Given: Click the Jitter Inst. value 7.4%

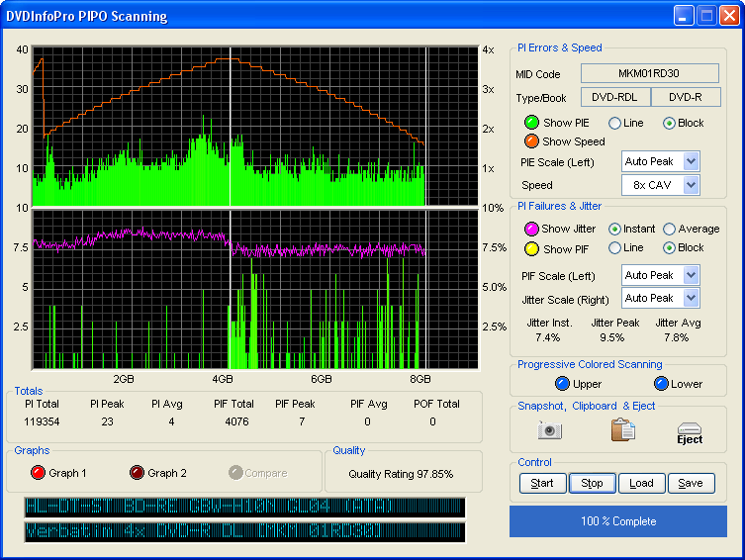Looking at the screenshot, I should click(548, 337).
